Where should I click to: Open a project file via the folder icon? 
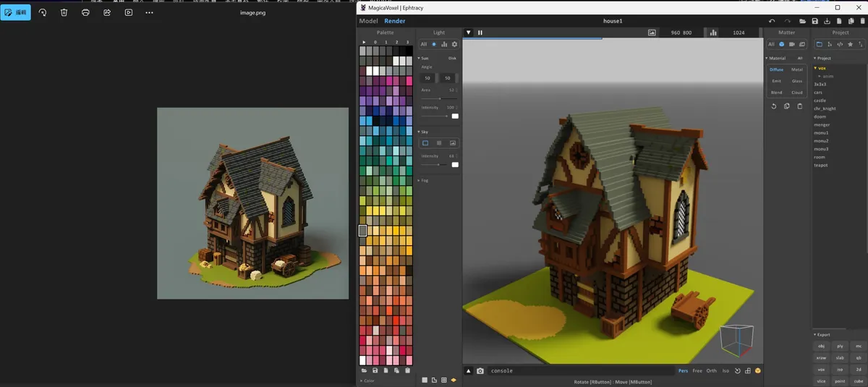[x=804, y=21]
